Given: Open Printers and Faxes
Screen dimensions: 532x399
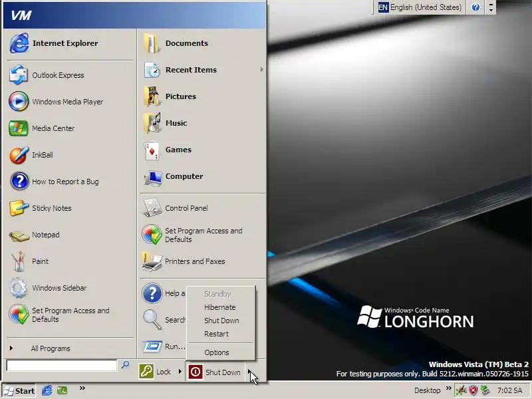Looking at the screenshot, I should [203, 261].
